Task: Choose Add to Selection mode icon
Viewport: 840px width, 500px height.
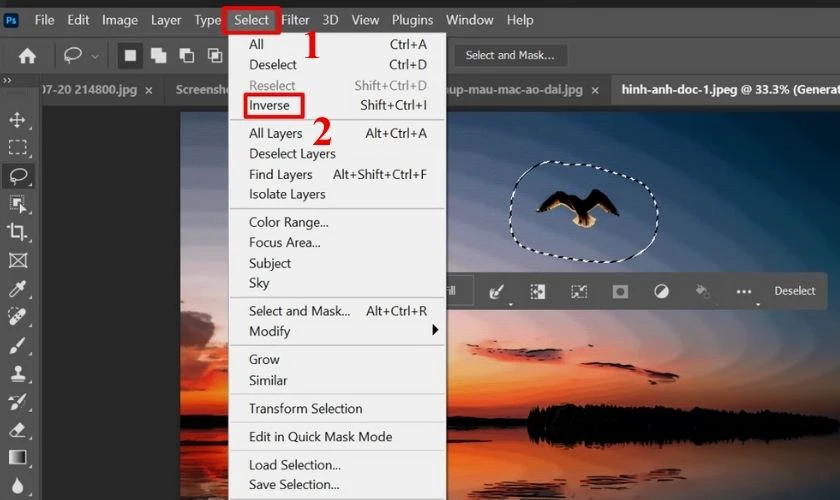Action: pyautogui.click(x=159, y=55)
